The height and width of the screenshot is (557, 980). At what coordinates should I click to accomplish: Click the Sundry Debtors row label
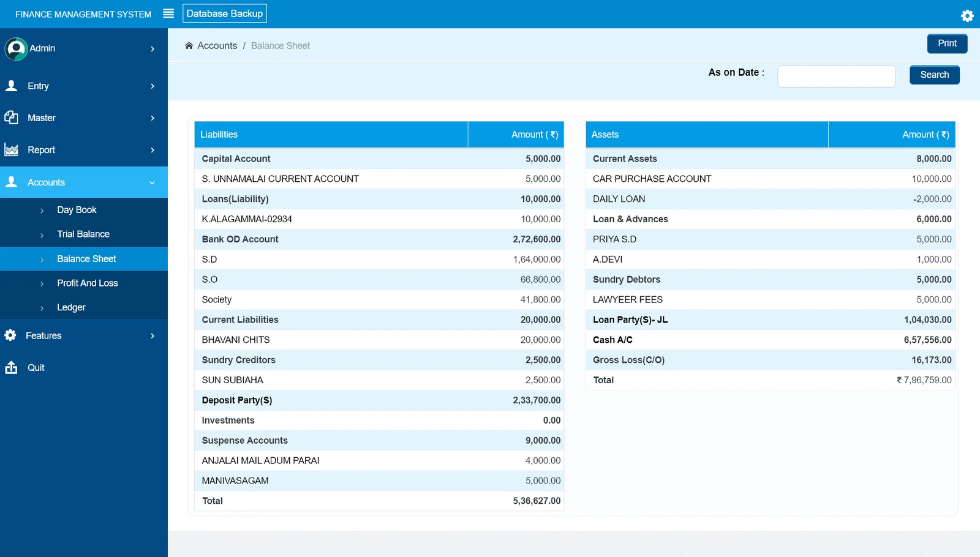[627, 280]
